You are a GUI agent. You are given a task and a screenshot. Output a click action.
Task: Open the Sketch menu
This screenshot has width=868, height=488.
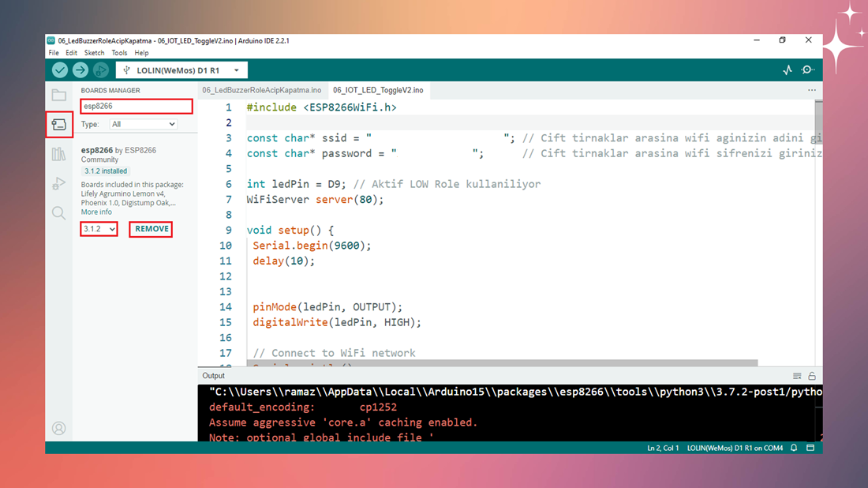click(94, 53)
